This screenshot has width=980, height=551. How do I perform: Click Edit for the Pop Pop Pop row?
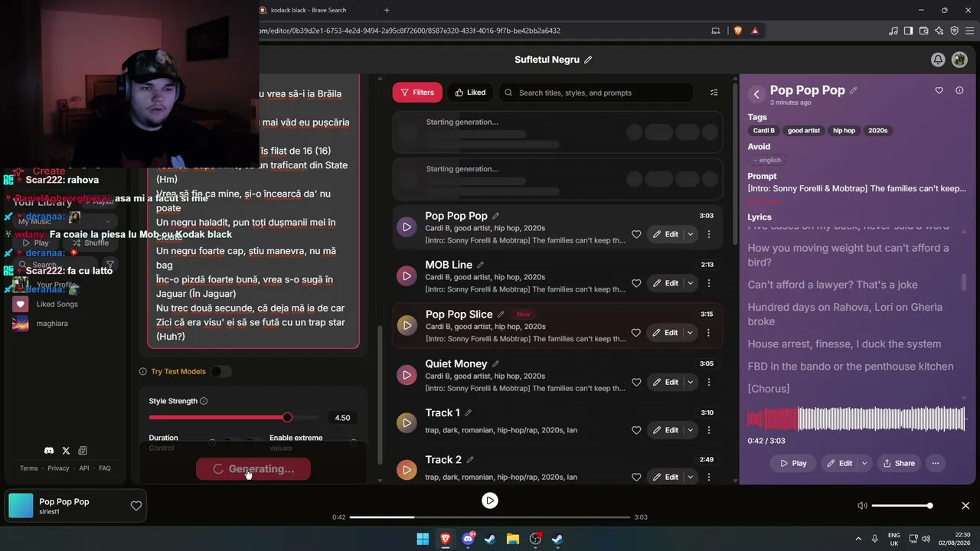pyautogui.click(x=665, y=234)
